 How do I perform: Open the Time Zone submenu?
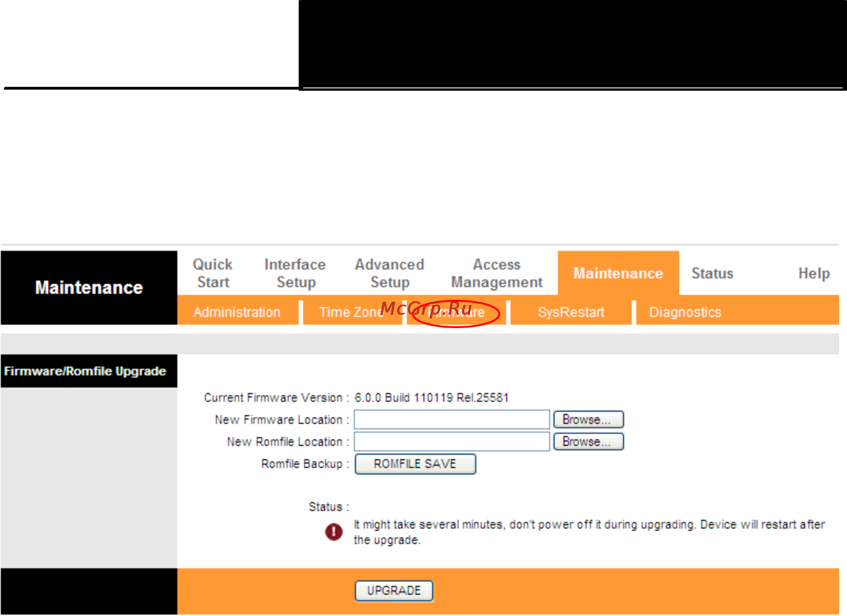click(352, 312)
